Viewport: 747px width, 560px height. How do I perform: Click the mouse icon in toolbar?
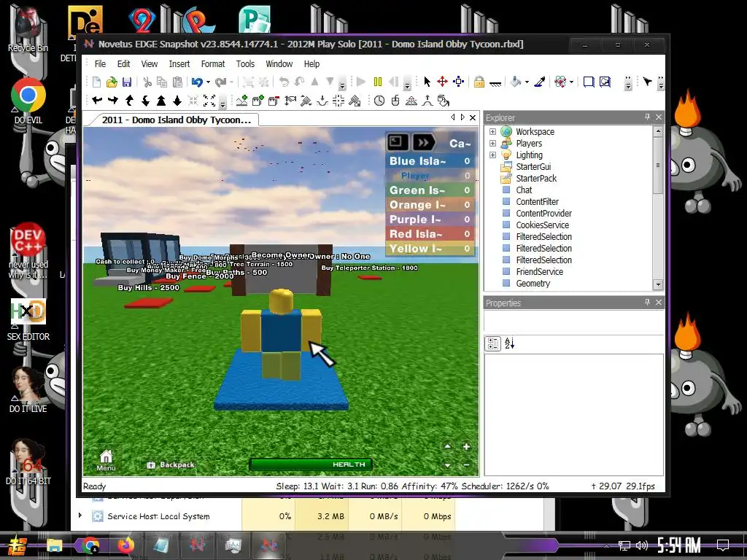(x=395, y=101)
